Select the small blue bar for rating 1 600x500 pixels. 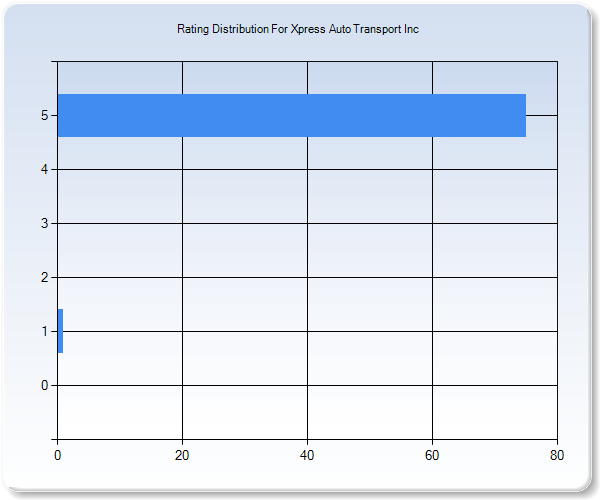point(60,331)
